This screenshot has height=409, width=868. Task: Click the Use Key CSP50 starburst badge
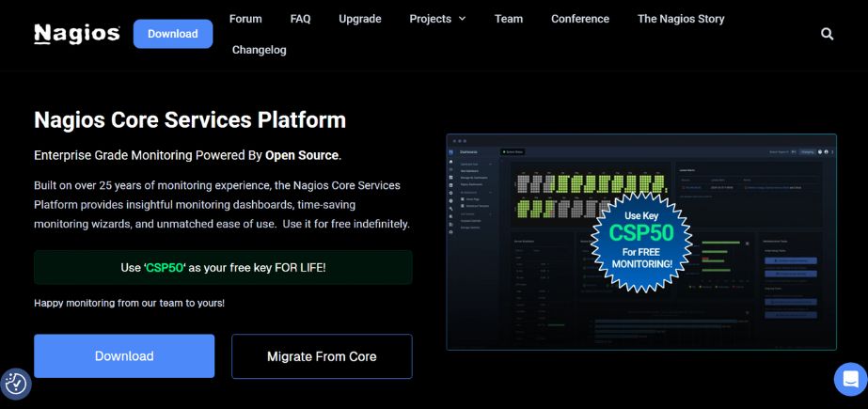click(x=641, y=242)
